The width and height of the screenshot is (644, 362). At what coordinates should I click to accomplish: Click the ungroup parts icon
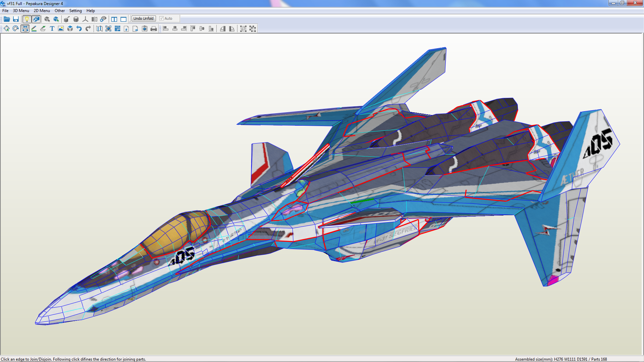253,28
